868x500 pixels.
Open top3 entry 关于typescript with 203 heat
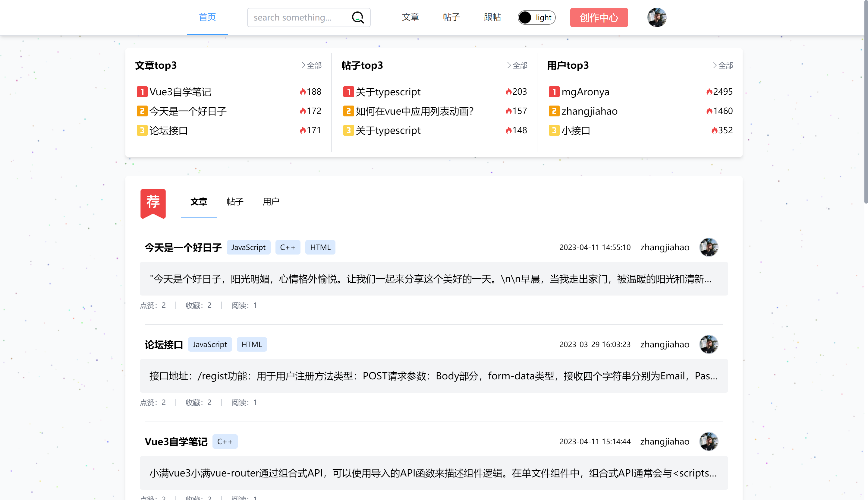pos(388,92)
